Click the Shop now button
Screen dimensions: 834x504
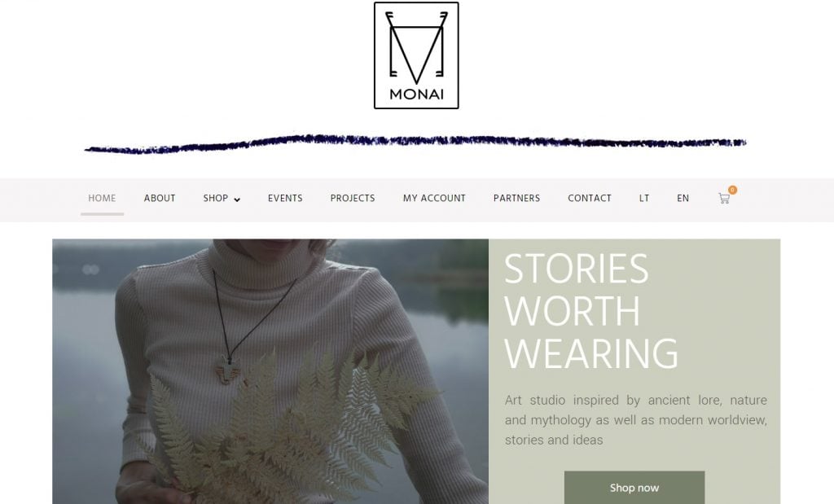coord(634,488)
